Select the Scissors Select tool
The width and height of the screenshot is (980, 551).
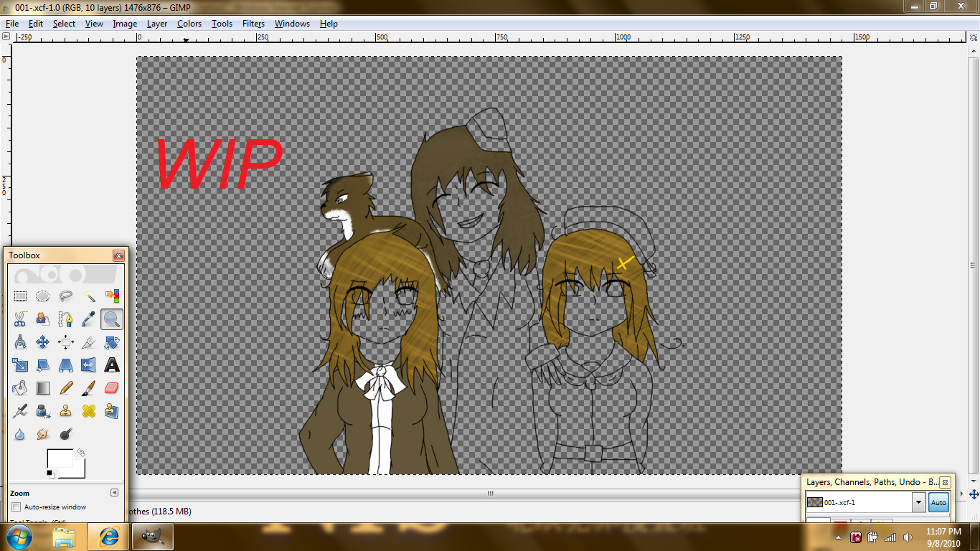20,319
